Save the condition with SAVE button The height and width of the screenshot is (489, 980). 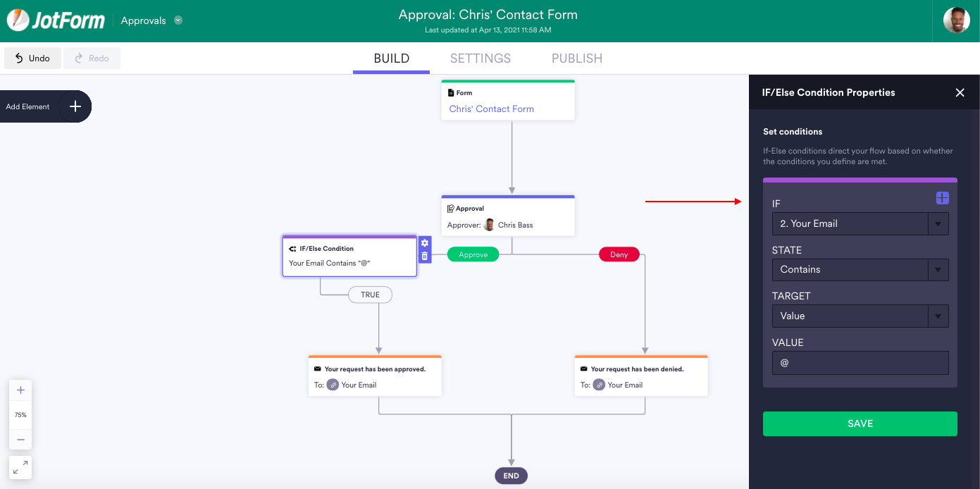(860, 423)
